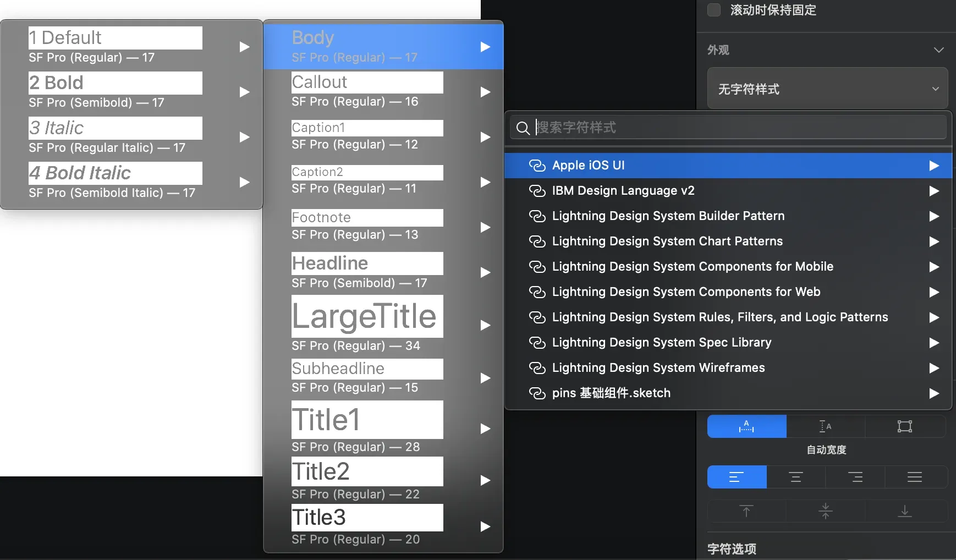Center align the text
The image size is (956, 560).
point(796,477)
